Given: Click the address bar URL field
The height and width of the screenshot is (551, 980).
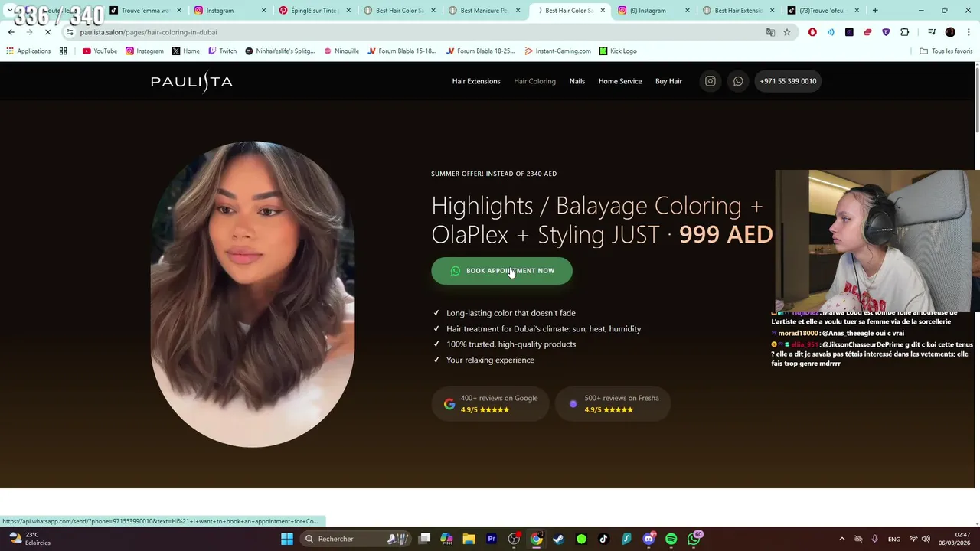Looking at the screenshot, I should 413,32.
